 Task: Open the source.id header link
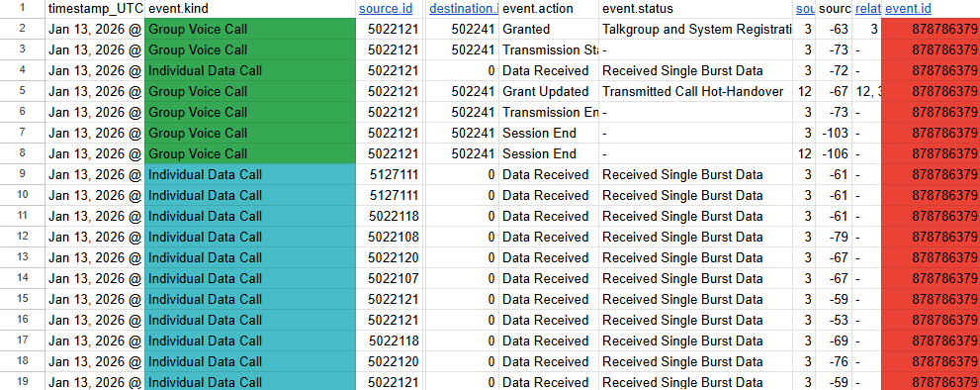[386, 9]
